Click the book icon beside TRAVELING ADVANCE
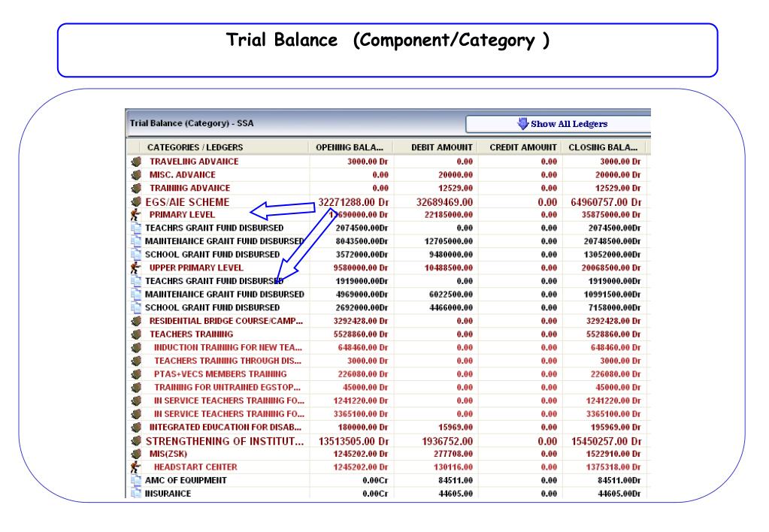 [x=136, y=162]
